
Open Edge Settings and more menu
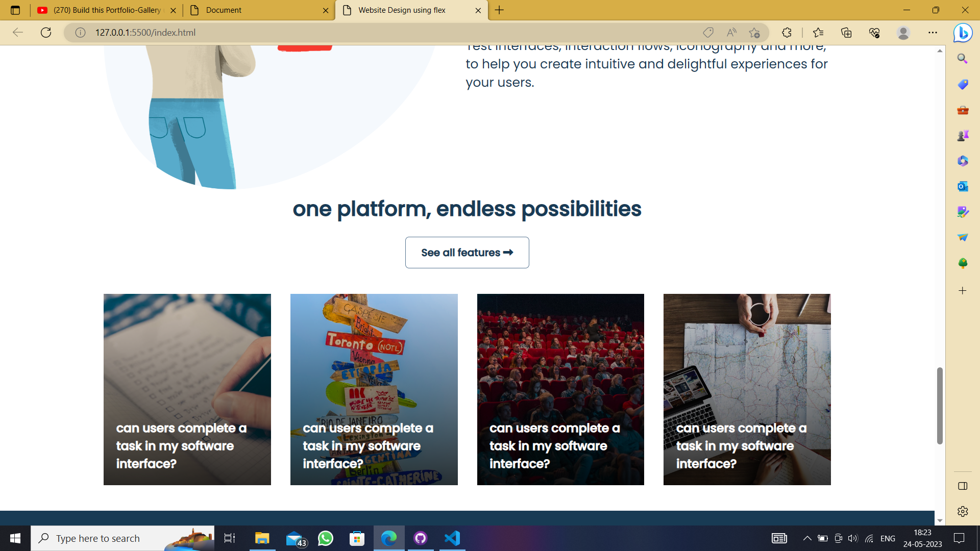pyautogui.click(x=933, y=33)
